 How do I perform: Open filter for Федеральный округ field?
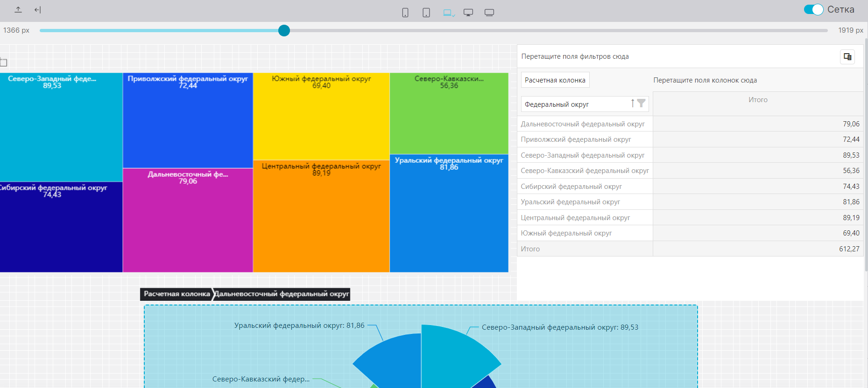642,103
